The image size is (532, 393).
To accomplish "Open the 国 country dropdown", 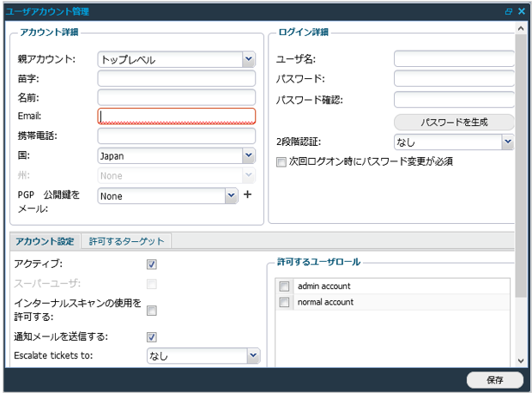I will point(249,156).
